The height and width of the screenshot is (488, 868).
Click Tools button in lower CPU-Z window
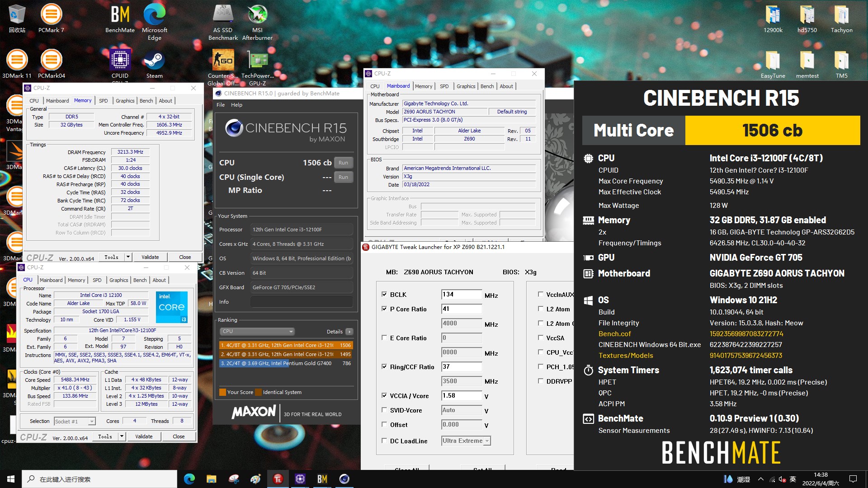click(x=105, y=436)
